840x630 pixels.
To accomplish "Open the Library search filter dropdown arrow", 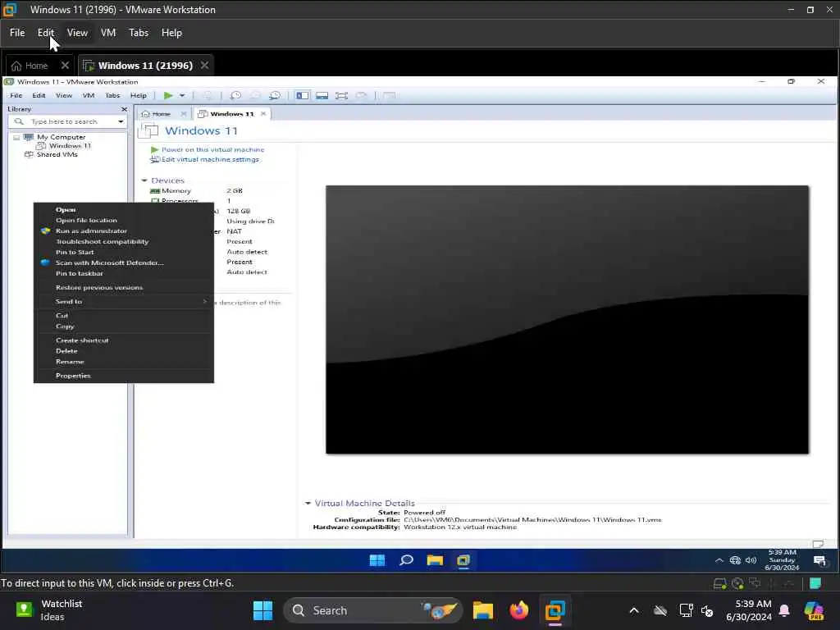I will (121, 121).
